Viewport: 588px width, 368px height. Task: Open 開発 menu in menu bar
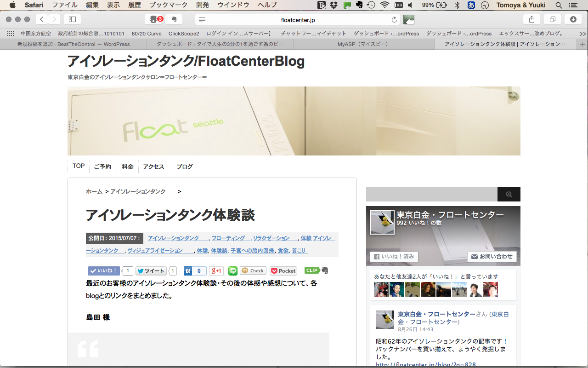[x=203, y=5]
